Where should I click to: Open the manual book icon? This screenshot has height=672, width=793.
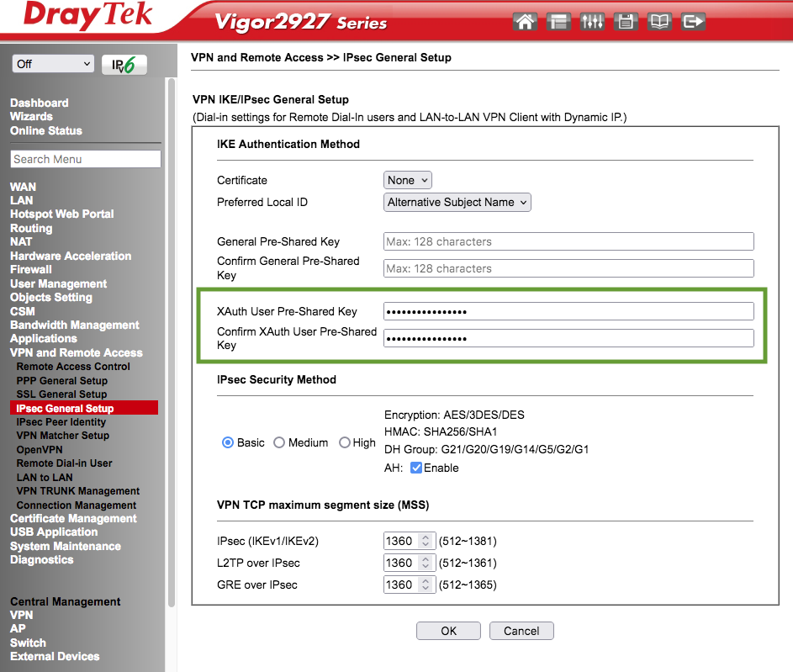click(x=659, y=22)
